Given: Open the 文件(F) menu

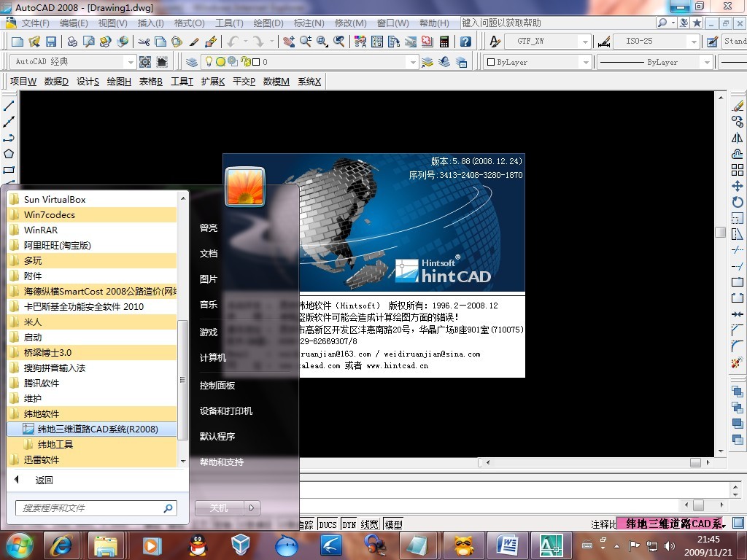Looking at the screenshot, I should 35,23.
